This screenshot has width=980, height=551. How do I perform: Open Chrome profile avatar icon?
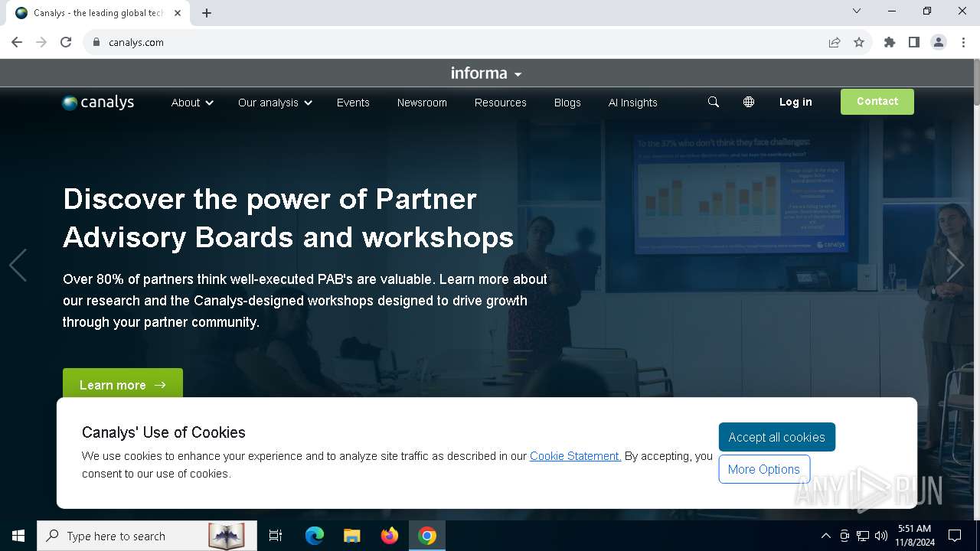pyautogui.click(x=939, y=42)
